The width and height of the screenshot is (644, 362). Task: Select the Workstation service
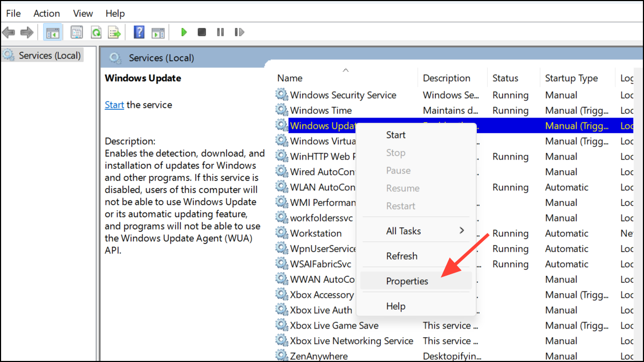pyautogui.click(x=316, y=233)
